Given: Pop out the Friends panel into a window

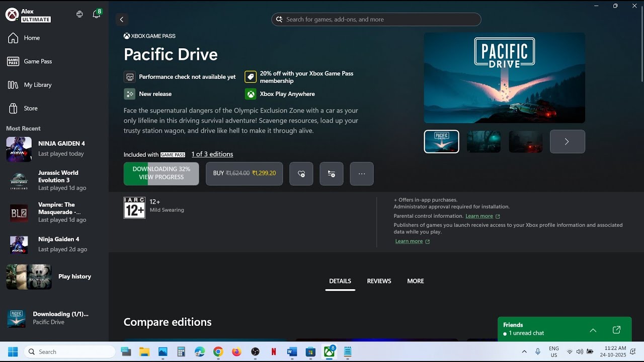Looking at the screenshot, I should [616, 330].
